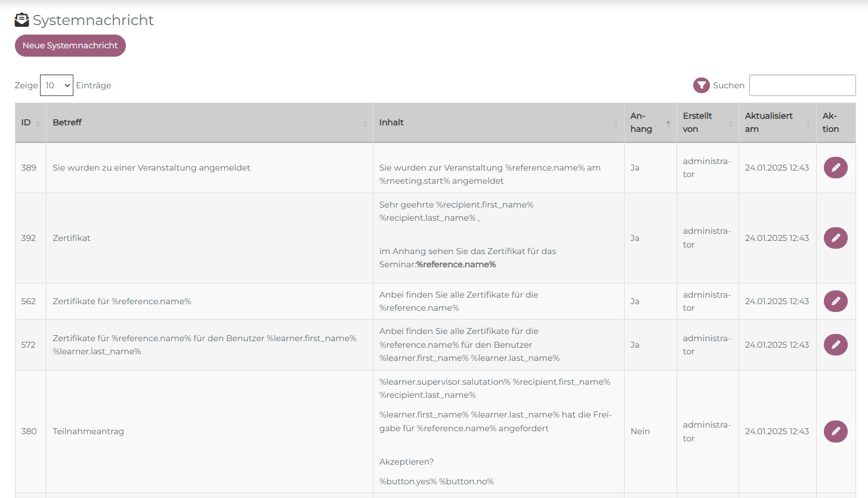Edit the Zertifikat message 392 via pencil icon
Viewport: 868px width, 498px height.
[835, 238]
